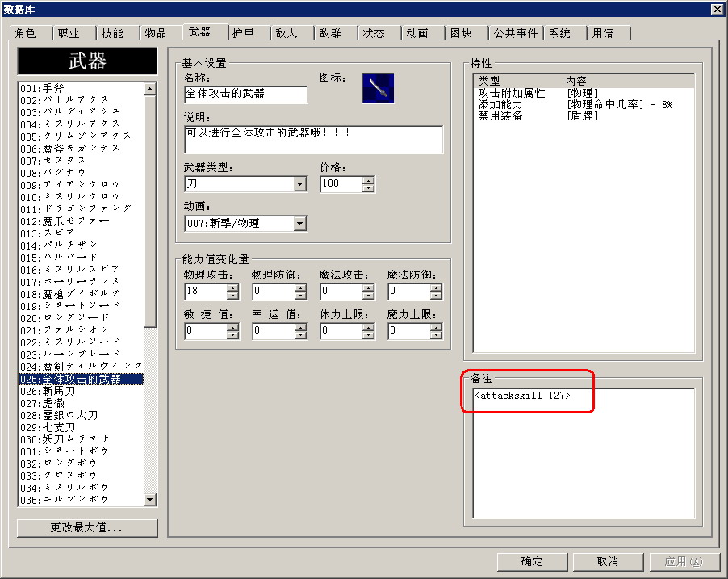The height and width of the screenshot is (579, 728).
Task: Select weapon 029:七支刀 in the list
Action: pos(82,427)
